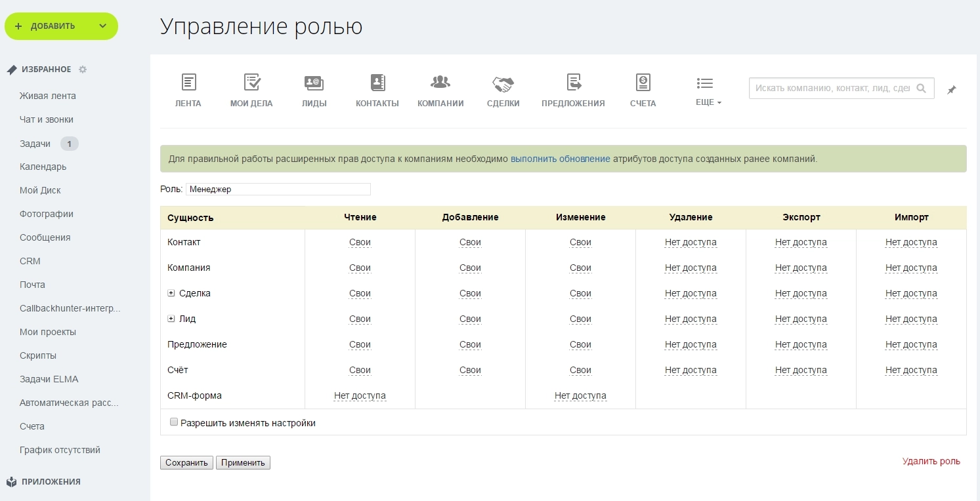Go to Контакты icon

(377, 83)
